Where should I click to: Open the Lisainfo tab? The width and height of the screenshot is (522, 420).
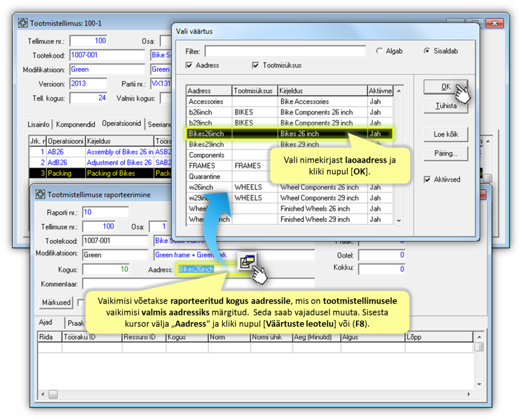pos(39,125)
